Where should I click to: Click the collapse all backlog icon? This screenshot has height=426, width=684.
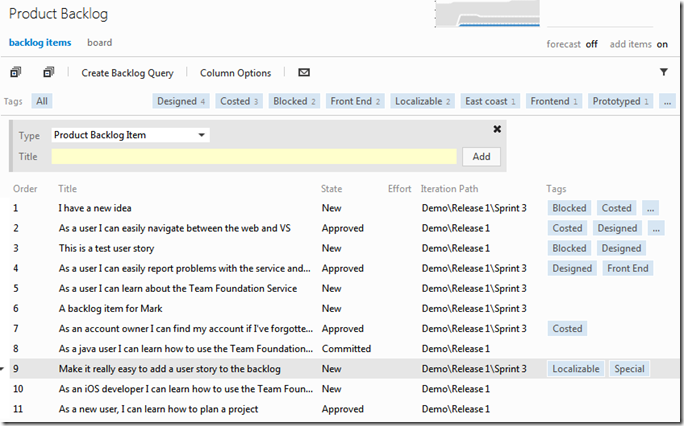(x=48, y=72)
